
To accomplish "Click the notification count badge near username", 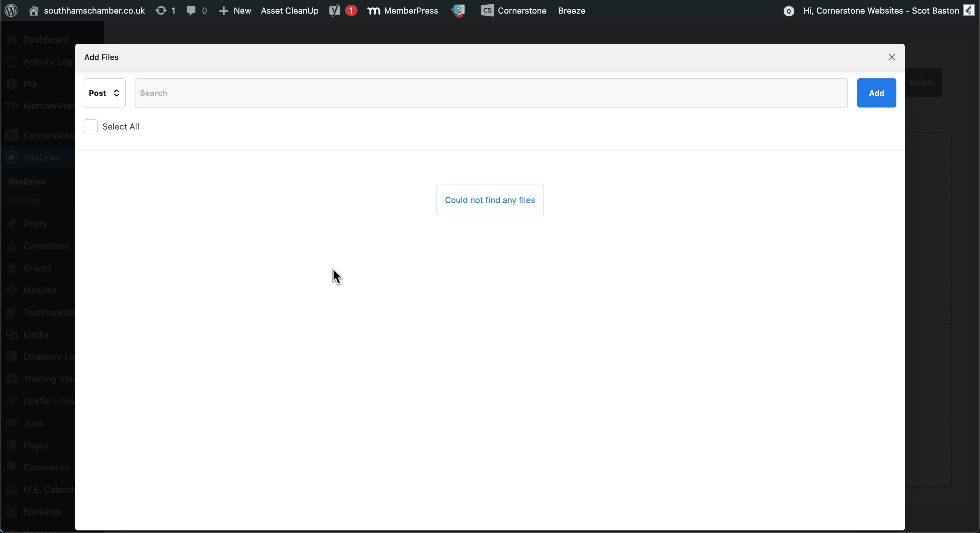I will click(789, 11).
